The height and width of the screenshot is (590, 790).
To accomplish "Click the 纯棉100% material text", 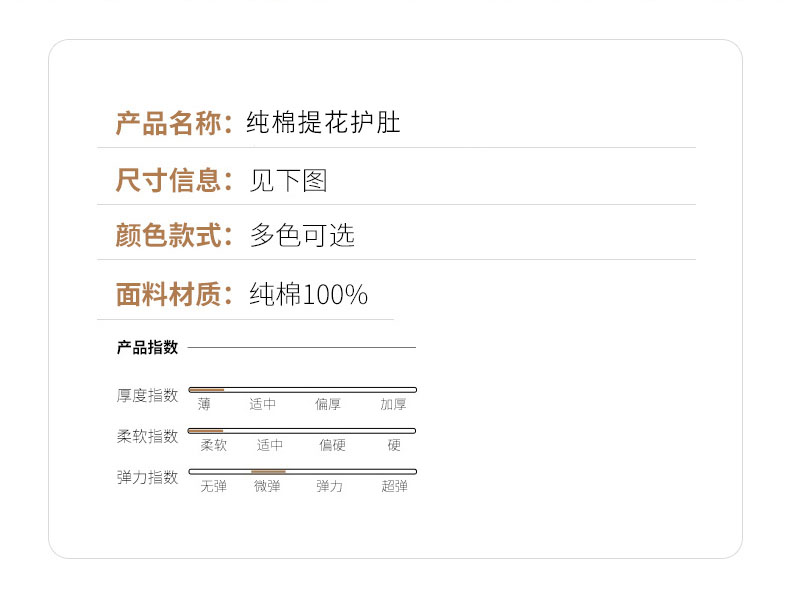I will (x=308, y=294).
